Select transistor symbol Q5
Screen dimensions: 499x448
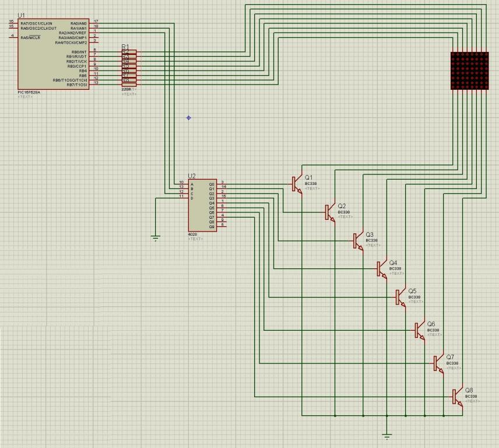[x=400, y=297]
